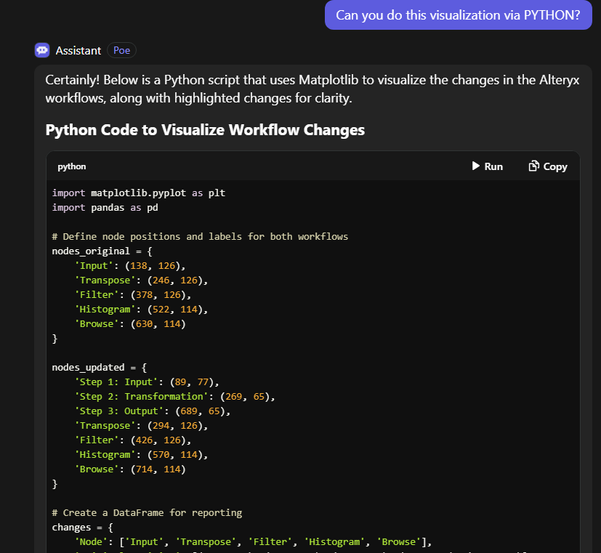This screenshot has height=553, width=601.
Task: Click the python language label on code block
Action: [72, 167]
